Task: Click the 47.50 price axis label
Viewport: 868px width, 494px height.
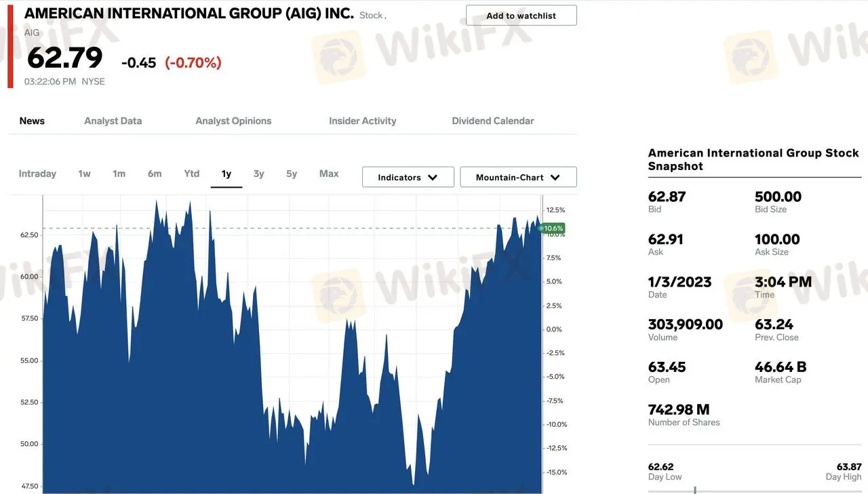Action: click(x=28, y=487)
